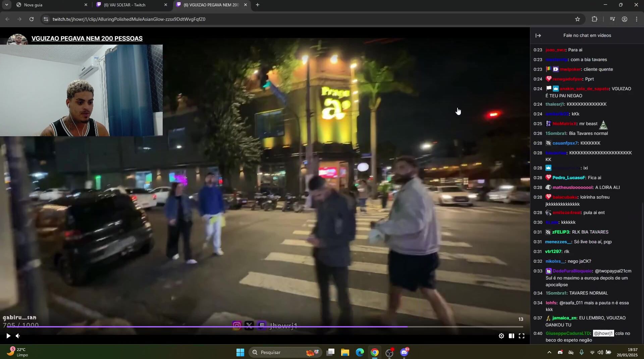The width and height of the screenshot is (644, 359).
Task: Click chat username thalesrj1
Action: tap(555, 104)
